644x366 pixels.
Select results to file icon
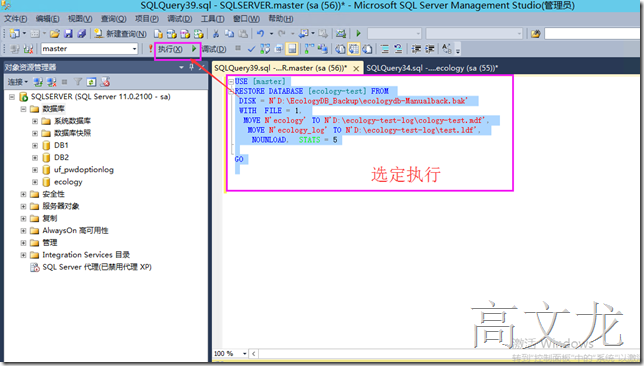point(367,49)
